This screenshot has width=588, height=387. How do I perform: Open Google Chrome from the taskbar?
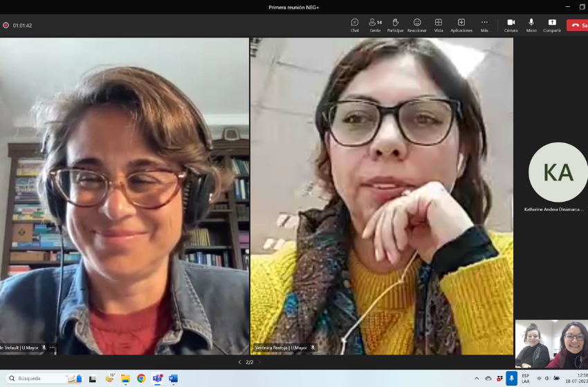click(x=141, y=378)
